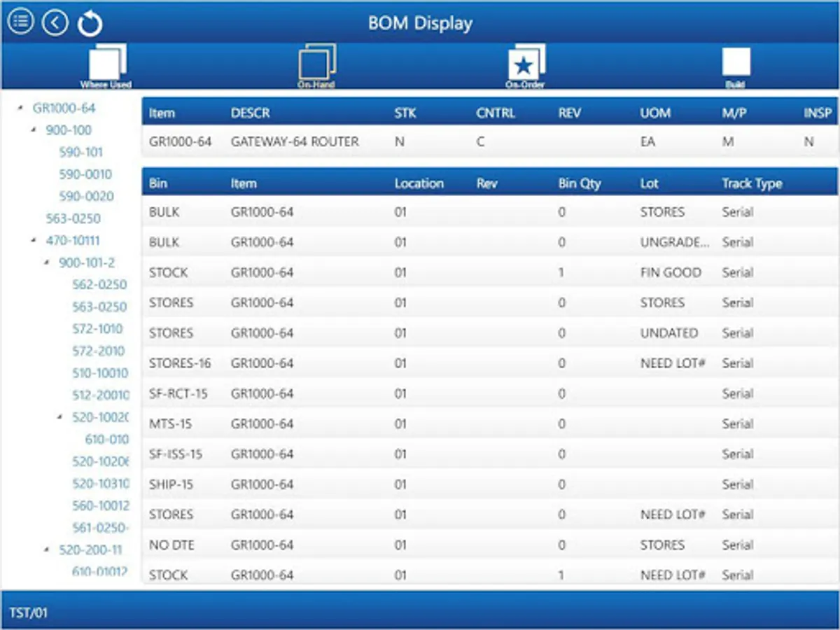Image resolution: width=840 pixels, height=630 pixels.
Task: Collapse the GR1000-64 tree node
Action: click(x=21, y=108)
